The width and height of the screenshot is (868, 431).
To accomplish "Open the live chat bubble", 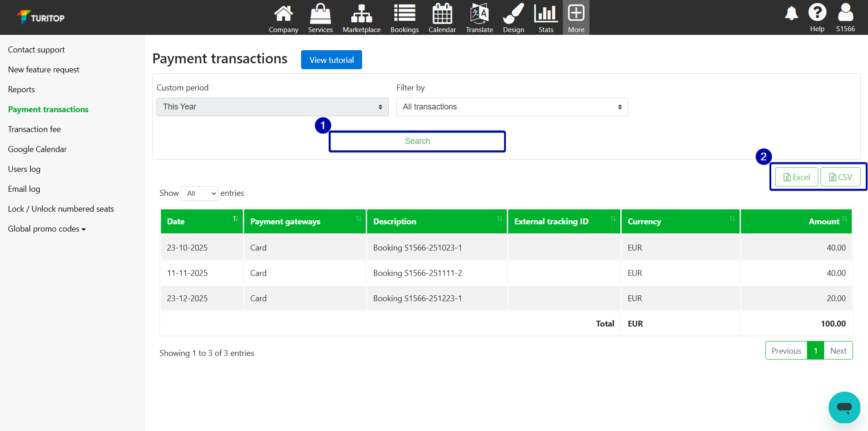I will (844, 407).
